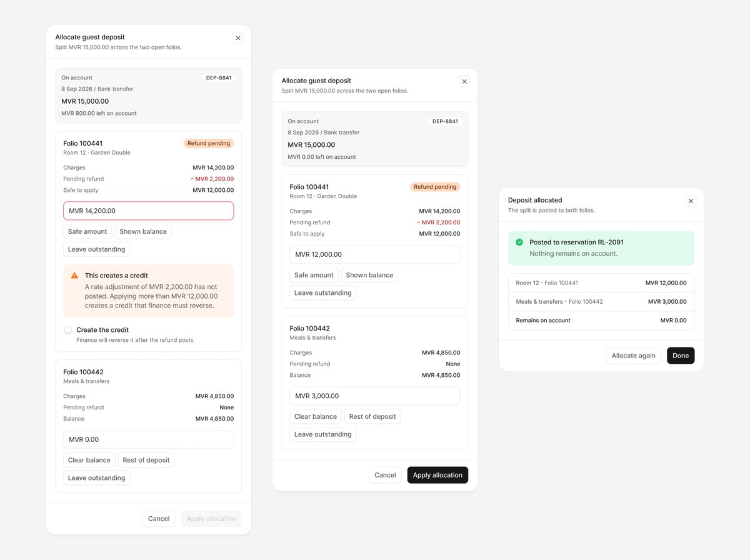750x560 pixels.
Task: Click the "Meals & transfers - Folio 100442" summary row
Action: [x=601, y=302]
